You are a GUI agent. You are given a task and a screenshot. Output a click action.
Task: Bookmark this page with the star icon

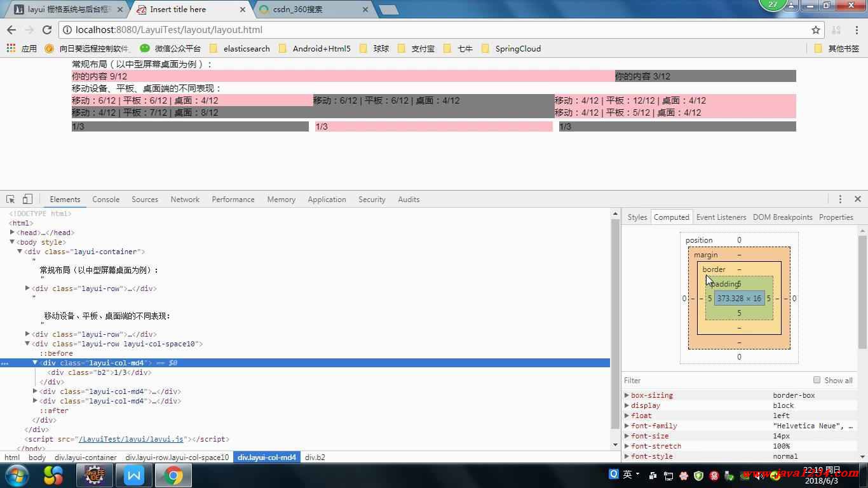[816, 30]
